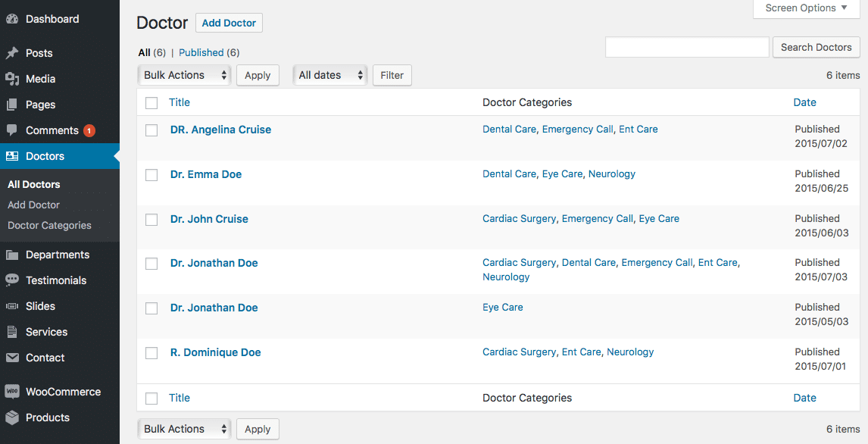Screen dimensions: 868x444
Task: Click the Pages icon in sidebar
Action: pos(12,105)
